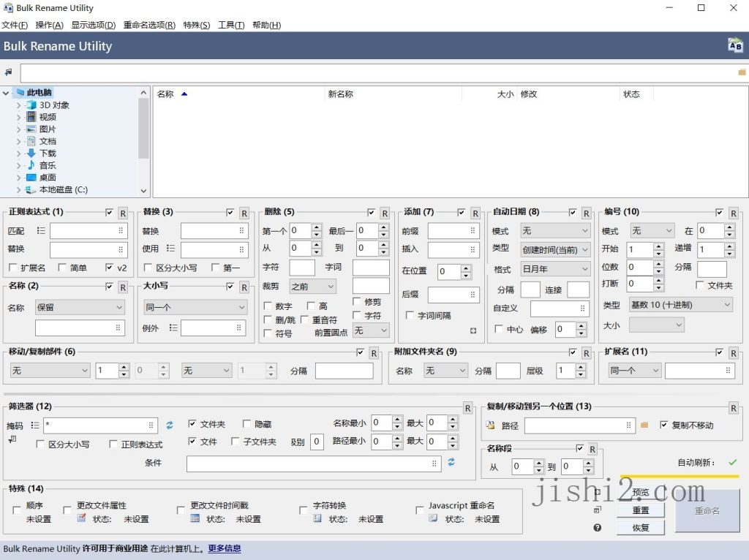Click the 前缀 input field

click(x=453, y=230)
